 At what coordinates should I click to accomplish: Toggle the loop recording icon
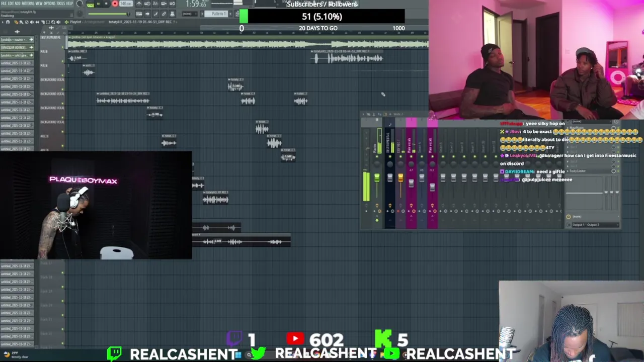coord(172,4)
